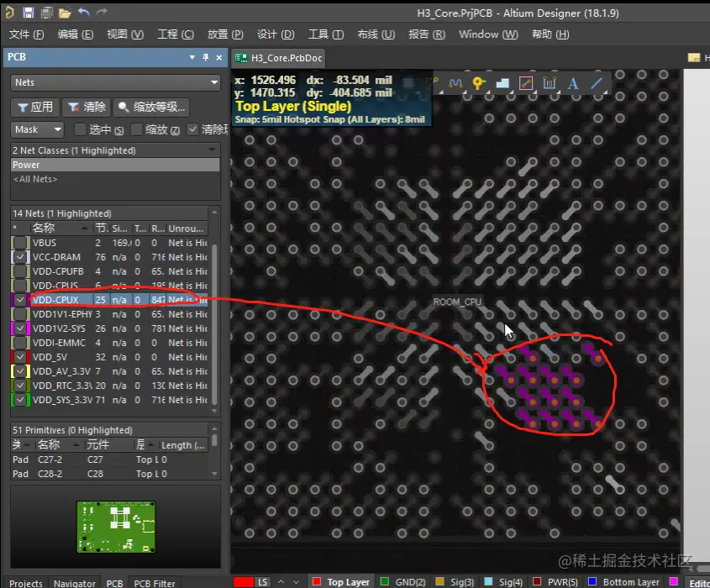Click the Save All icon
Image resolution: width=710 pixels, height=588 pixels.
[46, 13]
